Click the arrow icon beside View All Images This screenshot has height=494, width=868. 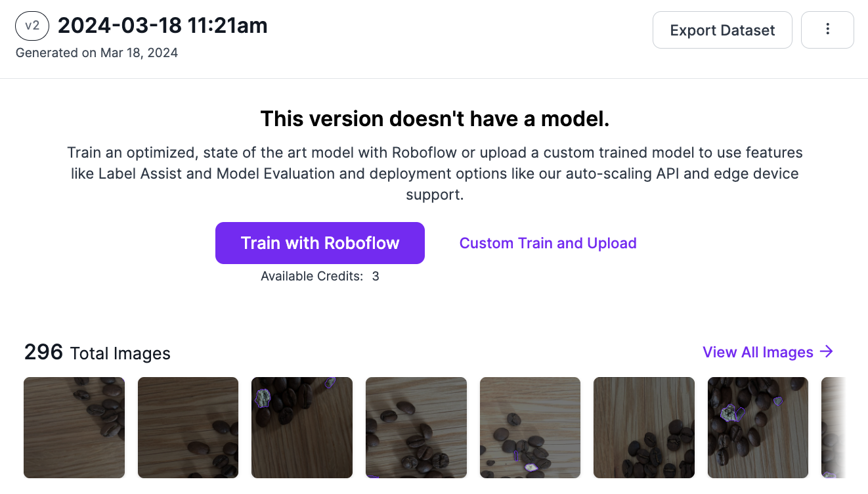[x=827, y=352]
